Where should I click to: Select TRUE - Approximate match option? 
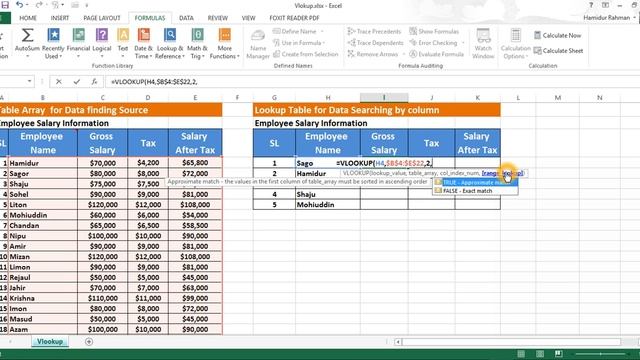click(476, 182)
